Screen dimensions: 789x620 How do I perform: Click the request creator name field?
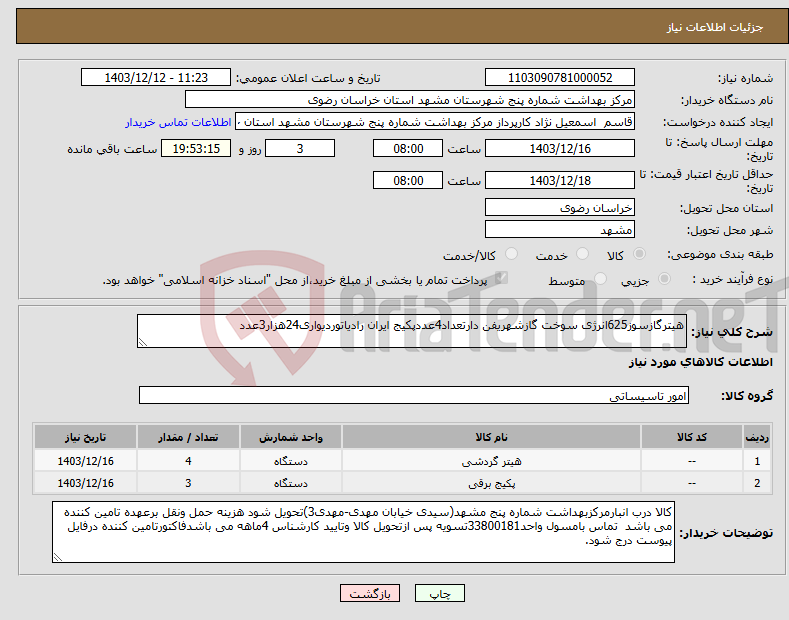(435, 122)
